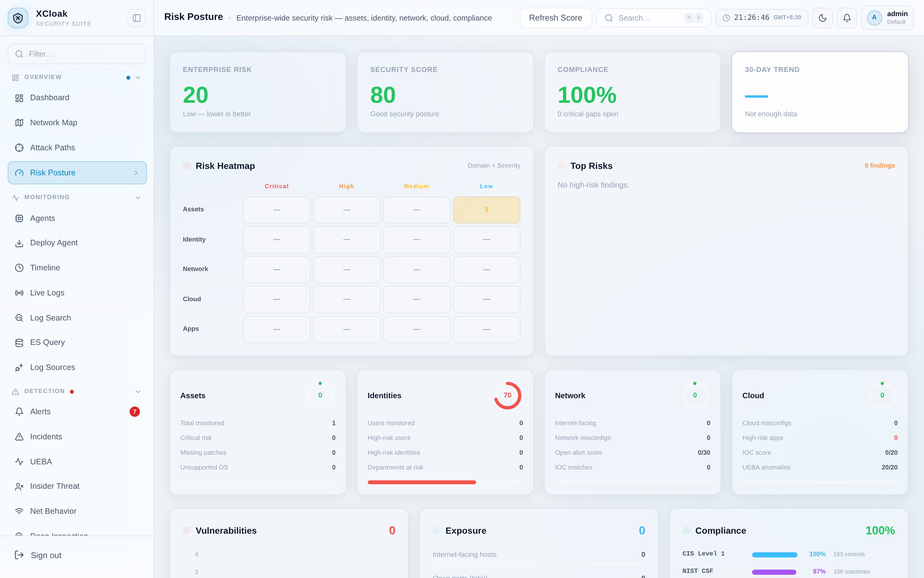Click the NIST CSF purple progress bar
Screen dimensions: 924x578
coord(774,572)
